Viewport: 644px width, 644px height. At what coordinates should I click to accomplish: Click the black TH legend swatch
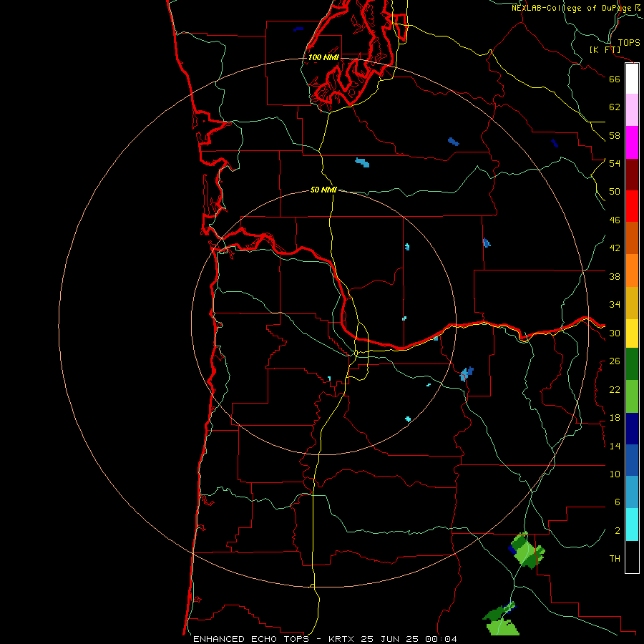(632, 557)
